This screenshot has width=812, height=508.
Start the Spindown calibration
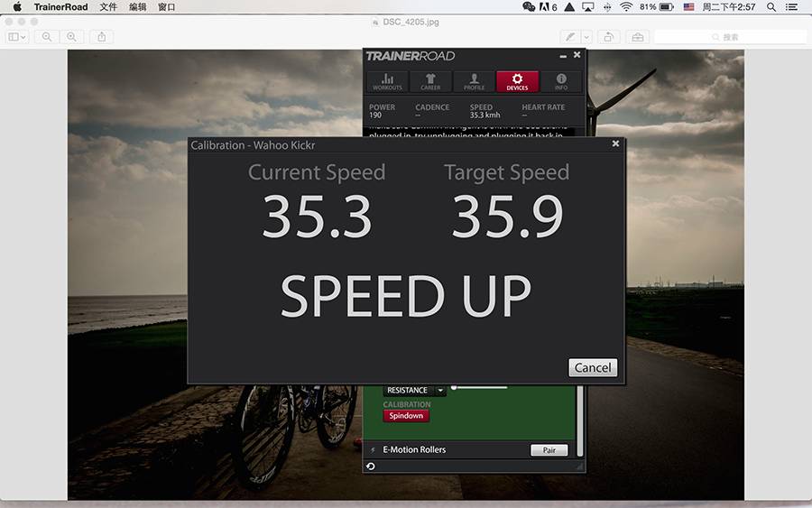point(406,416)
